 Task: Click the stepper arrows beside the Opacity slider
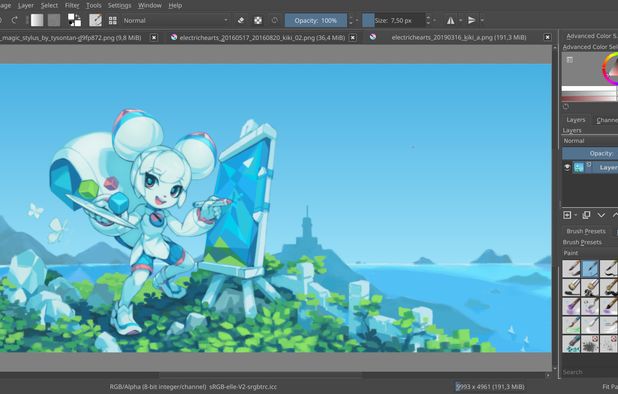351,20
